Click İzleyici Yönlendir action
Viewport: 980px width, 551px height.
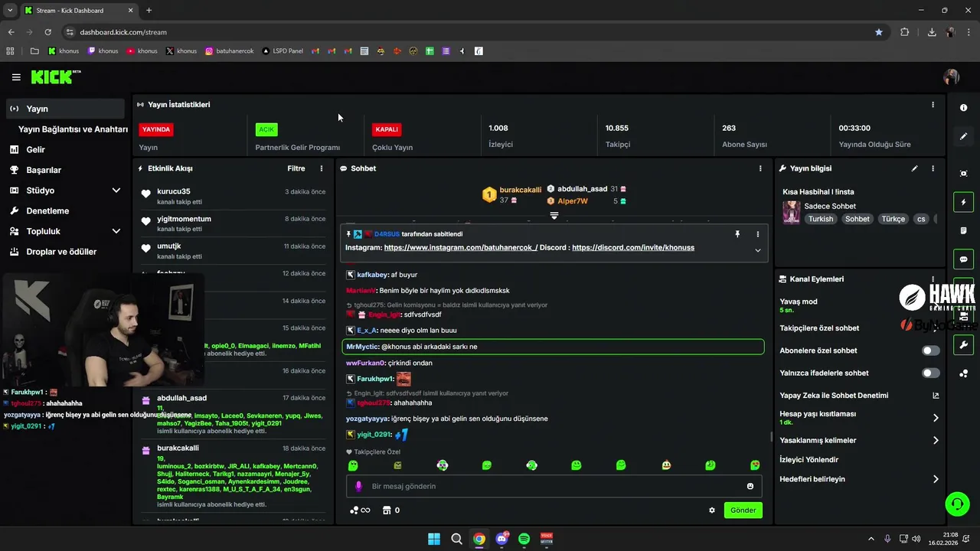coord(809,460)
